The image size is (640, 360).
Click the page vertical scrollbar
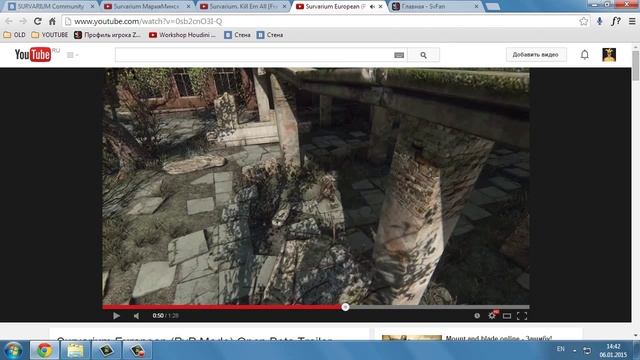pos(636,65)
